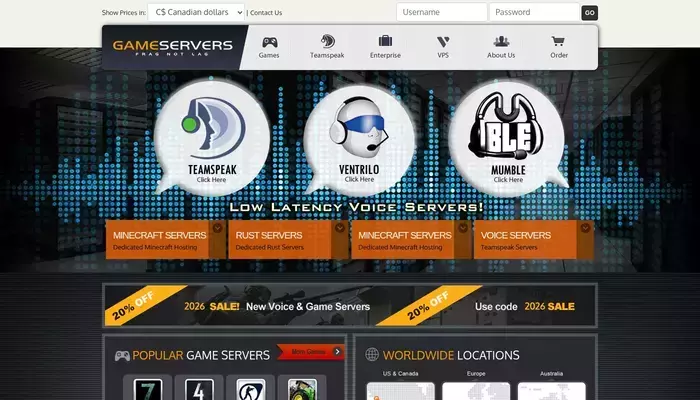Screen dimensions: 700x400
Task: Click the GO login button
Action: tap(589, 12)
